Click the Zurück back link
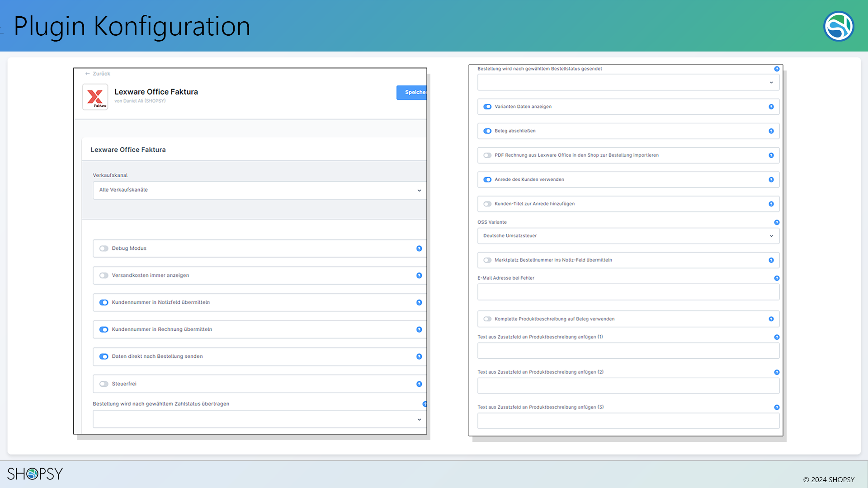 click(98, 74)
